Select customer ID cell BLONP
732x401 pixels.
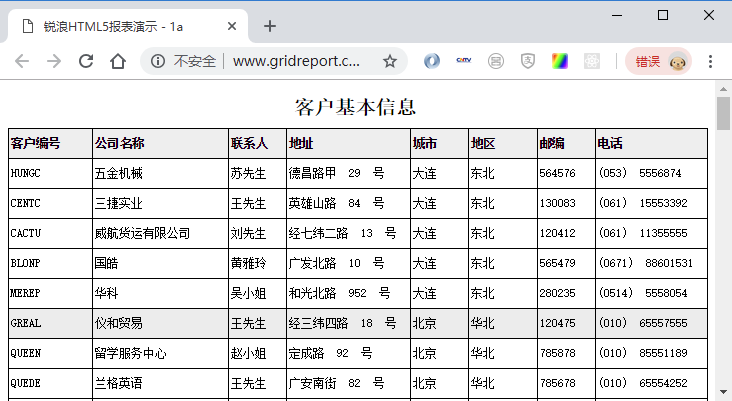(x=50, y=263)
